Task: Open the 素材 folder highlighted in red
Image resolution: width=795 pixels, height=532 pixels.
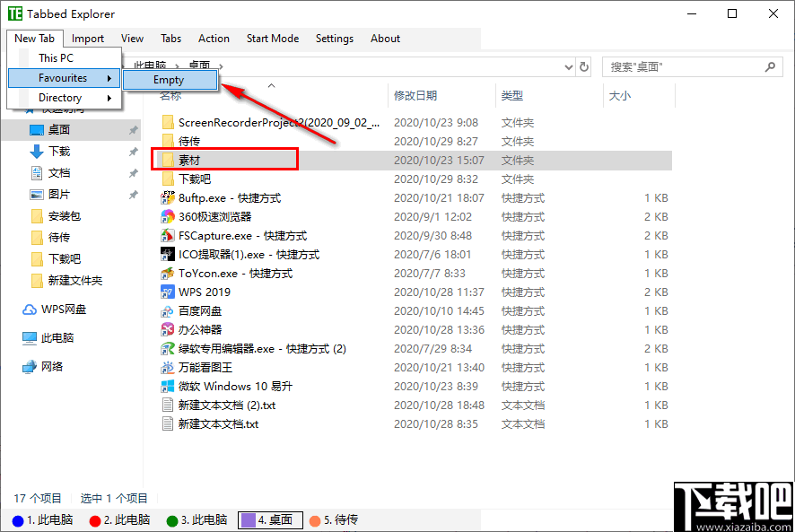Action: (x=224, y=159)
